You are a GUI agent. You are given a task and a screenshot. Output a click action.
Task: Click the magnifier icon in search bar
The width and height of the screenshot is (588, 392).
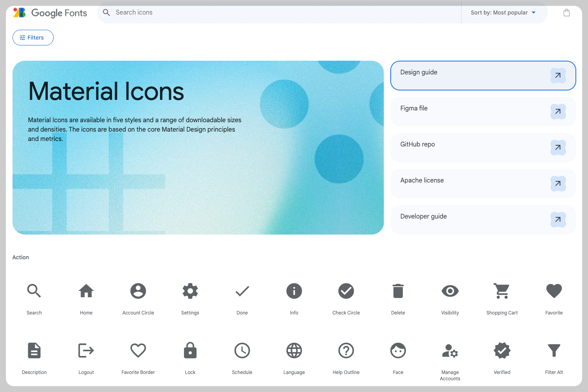tap(106, 13)
